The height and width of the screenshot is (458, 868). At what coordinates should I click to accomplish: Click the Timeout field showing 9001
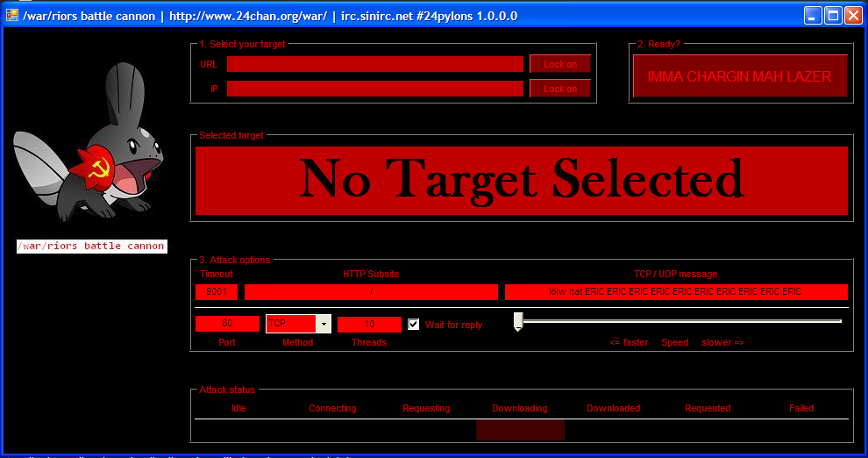point(217,292)
